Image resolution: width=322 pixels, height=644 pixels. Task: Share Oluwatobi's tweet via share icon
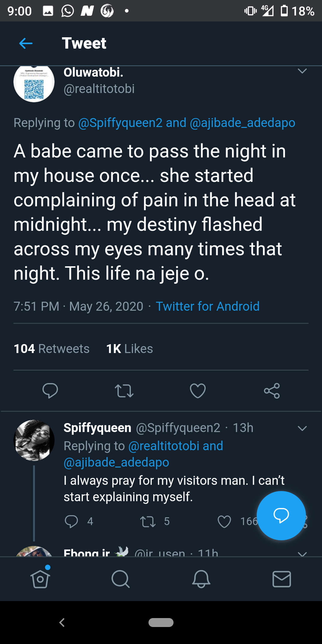(272, 391)
